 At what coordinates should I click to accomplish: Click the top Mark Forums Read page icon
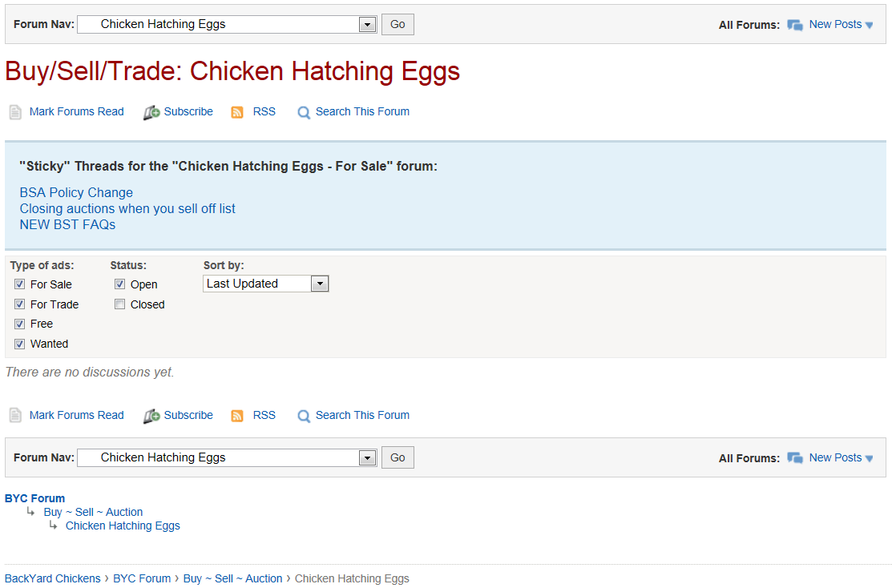15,112
